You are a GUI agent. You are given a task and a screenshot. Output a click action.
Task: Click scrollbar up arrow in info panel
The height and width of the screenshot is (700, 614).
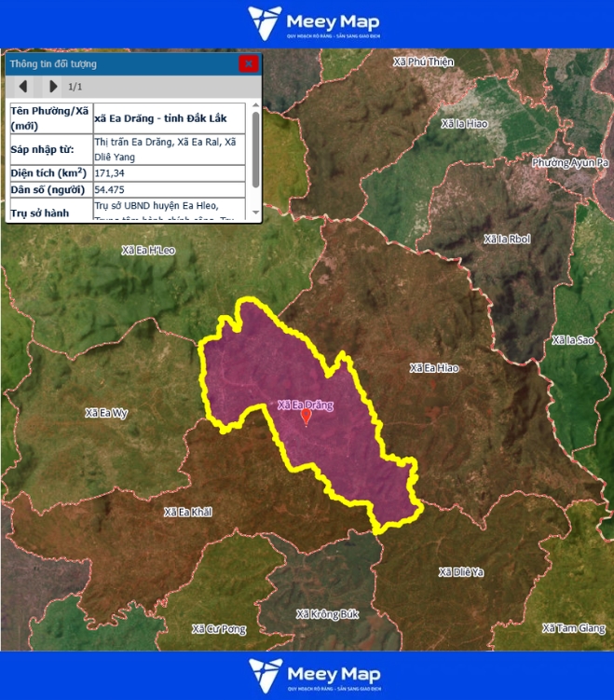(x=256, y=107)
